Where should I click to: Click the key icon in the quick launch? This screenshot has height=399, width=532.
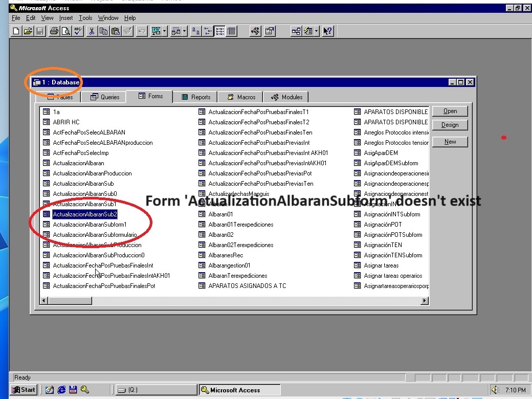[85, 390]
